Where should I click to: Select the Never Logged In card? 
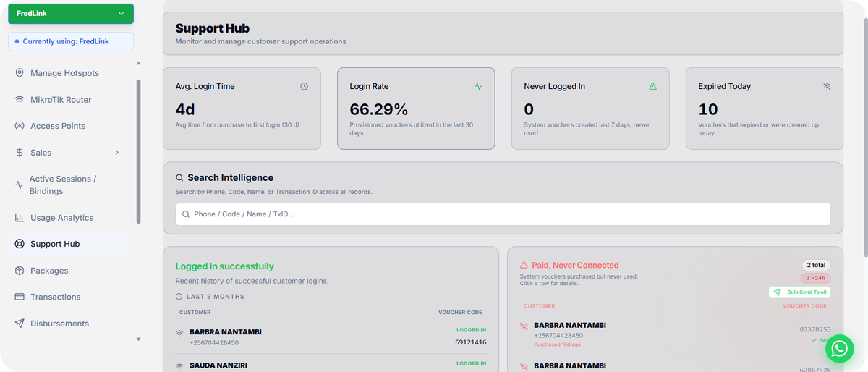click(x=590, y=109)
